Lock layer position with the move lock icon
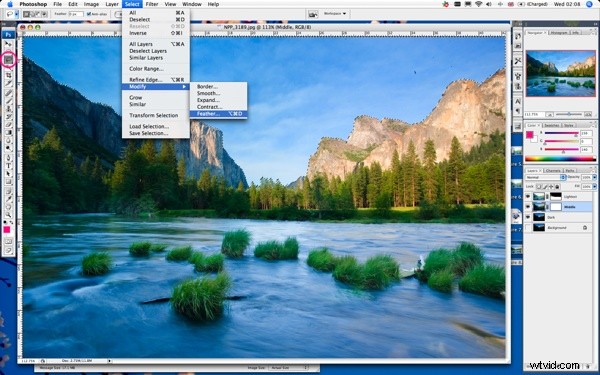600x375 pixels. (x=551, y=187)
